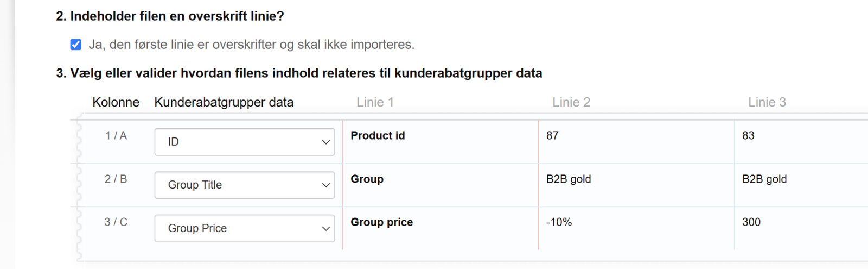
Task: Click the chevron arrow in Group Title dropdown
Action: (325, 185)
